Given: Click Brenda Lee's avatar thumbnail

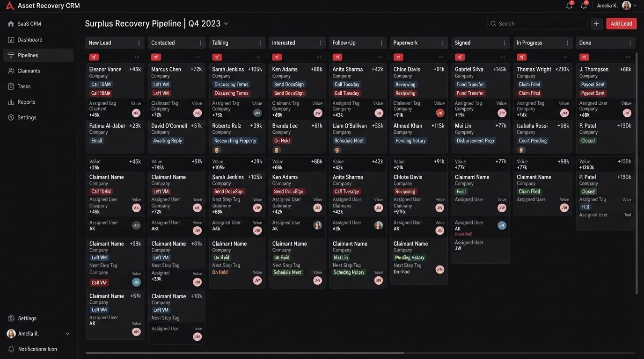Looking at the screenshot, I should [277, 150].
